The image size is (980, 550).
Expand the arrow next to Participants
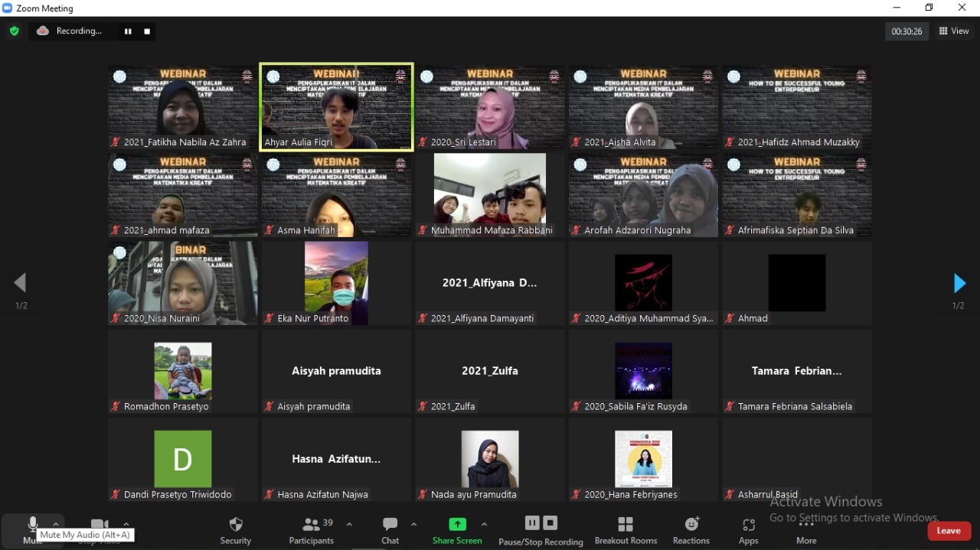(x=349, y=524)
